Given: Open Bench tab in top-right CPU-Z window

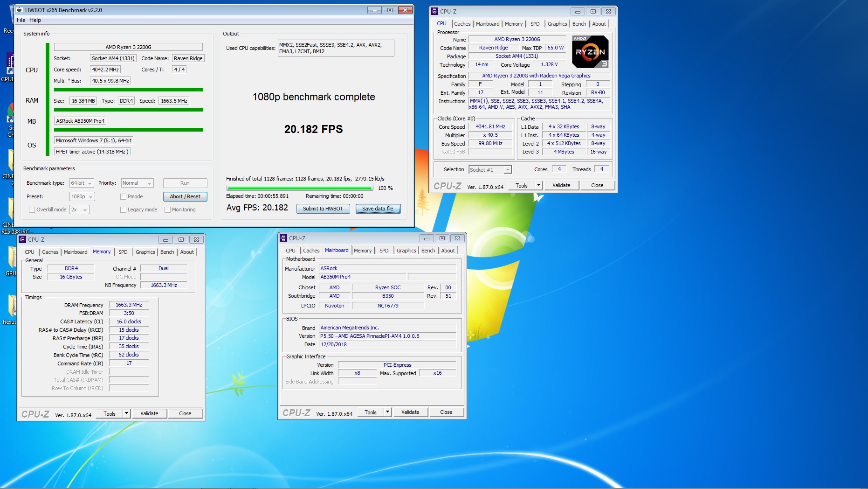Looking at the screenshot, I should (579, 24).
